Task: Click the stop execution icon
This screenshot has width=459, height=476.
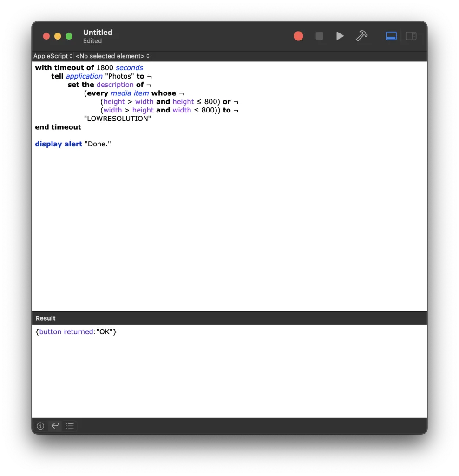Action: pos(319,36)
